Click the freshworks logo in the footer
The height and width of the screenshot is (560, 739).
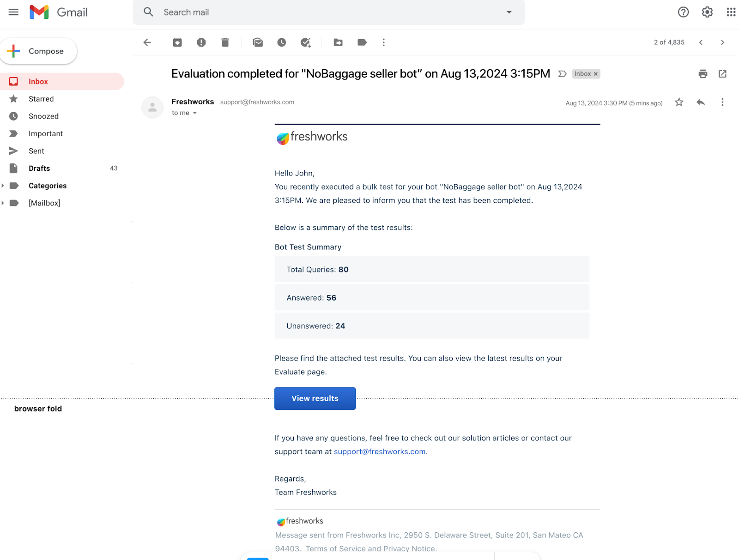(x=300, y=521)
